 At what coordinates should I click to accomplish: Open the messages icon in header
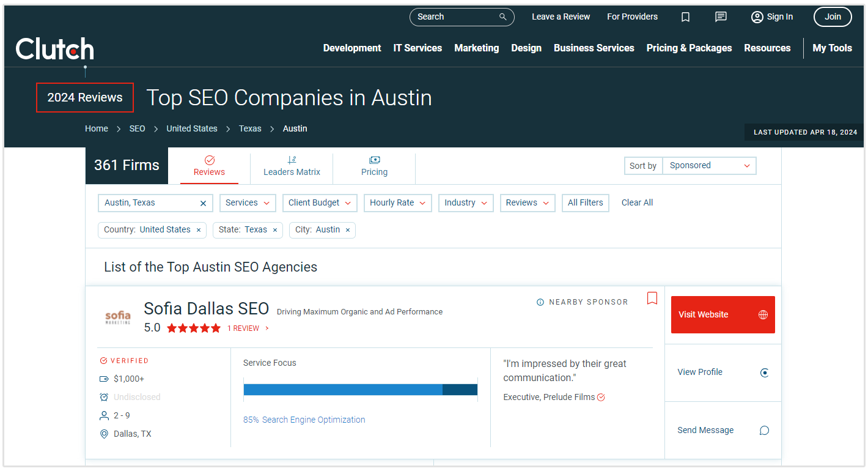[721, 17]
